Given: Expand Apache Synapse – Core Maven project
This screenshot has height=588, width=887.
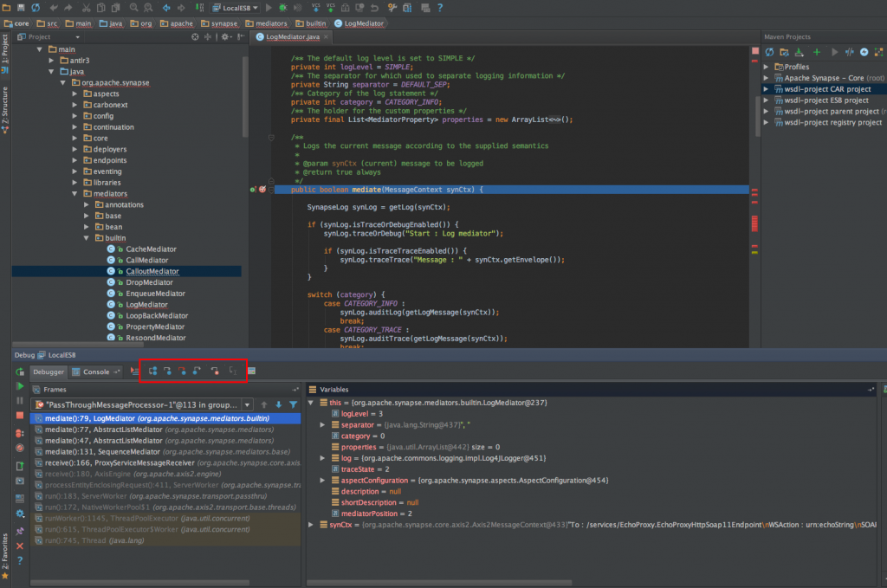Looking at the screenshot, I should [x=767, y=78].
